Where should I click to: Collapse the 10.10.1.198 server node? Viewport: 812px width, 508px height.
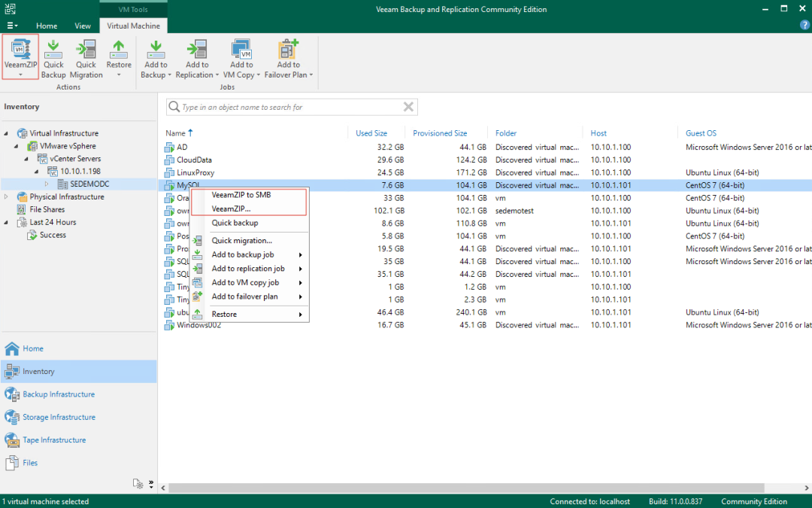coord(36,172)
